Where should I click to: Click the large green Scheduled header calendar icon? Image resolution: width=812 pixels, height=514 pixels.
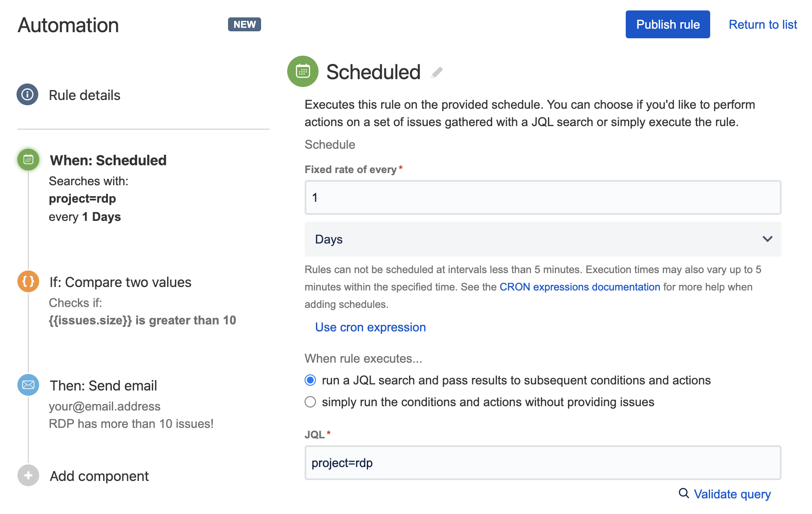pos(303,71)
